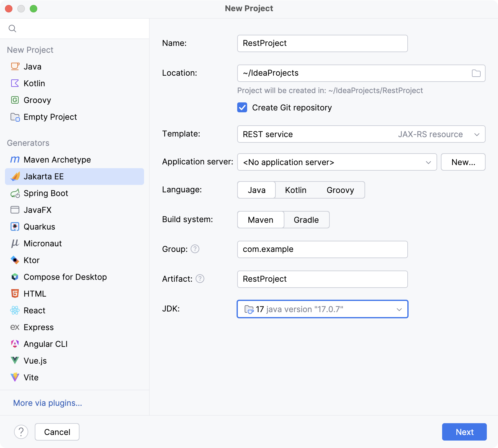Switch build system to Gradle
This screenshot has height=448, width=498.
[x=306, y=220]
